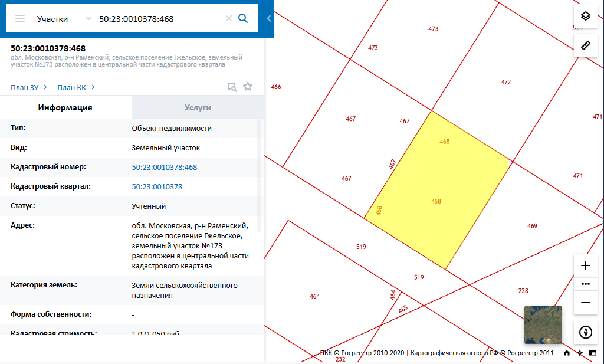Click the Форма собственности label

coord(51,314)
